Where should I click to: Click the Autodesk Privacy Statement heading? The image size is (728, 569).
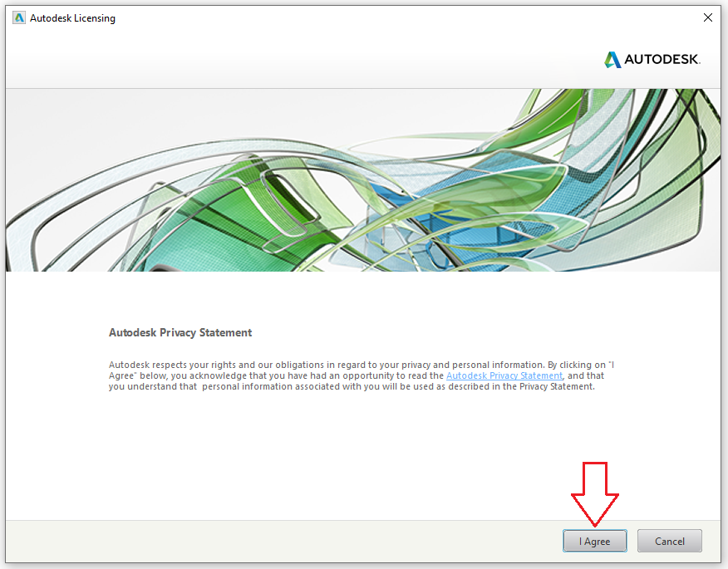(180, 332)
